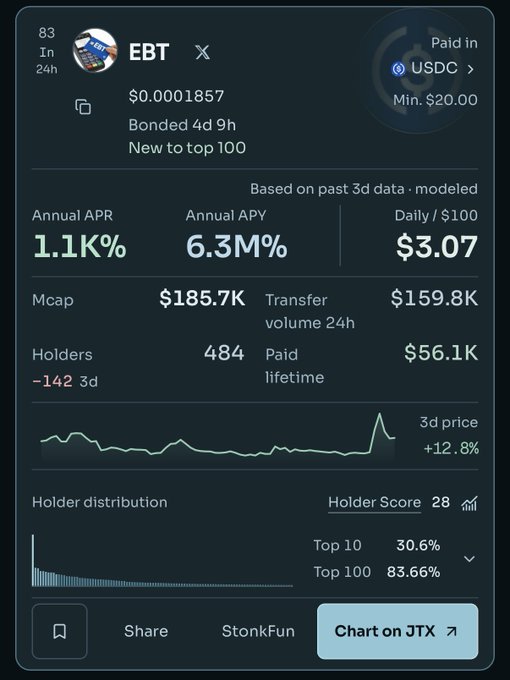Click the +12.8% price change

(451, 448)
